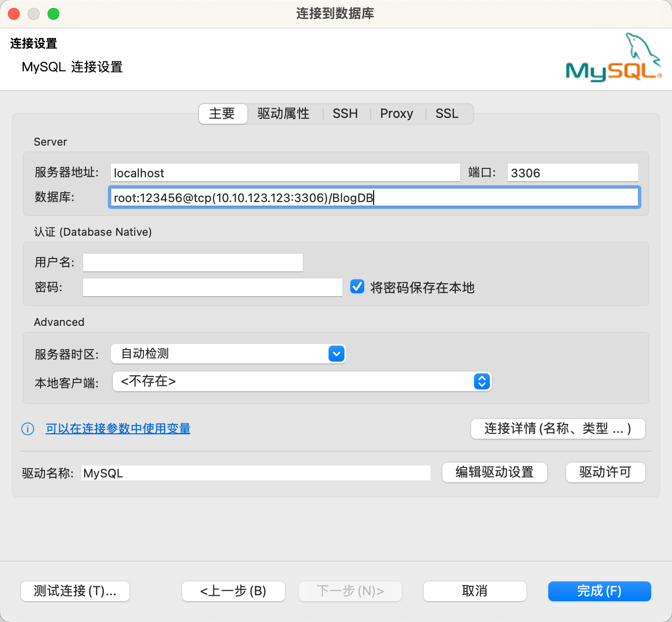Click the server address field showing localhost
This screenshot has height=622, width=672.
click(286, 172)
